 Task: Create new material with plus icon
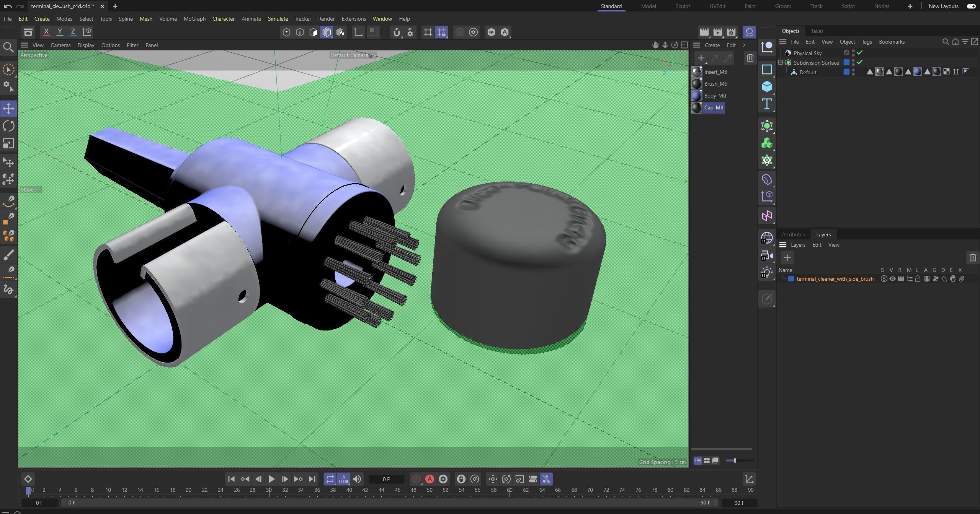coord(701,58)
